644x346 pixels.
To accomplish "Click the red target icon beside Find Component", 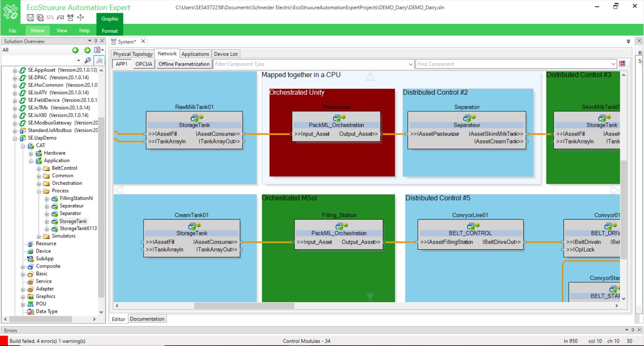I will pyautogui.click(x=622, y=64).
